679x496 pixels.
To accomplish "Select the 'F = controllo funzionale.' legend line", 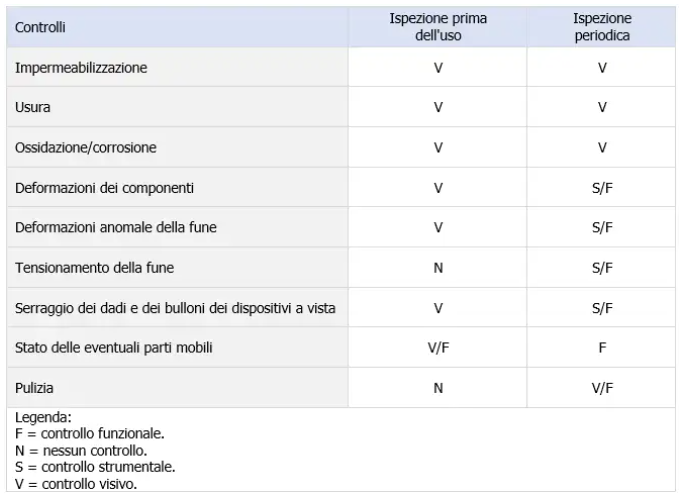I will coord(90,434).
